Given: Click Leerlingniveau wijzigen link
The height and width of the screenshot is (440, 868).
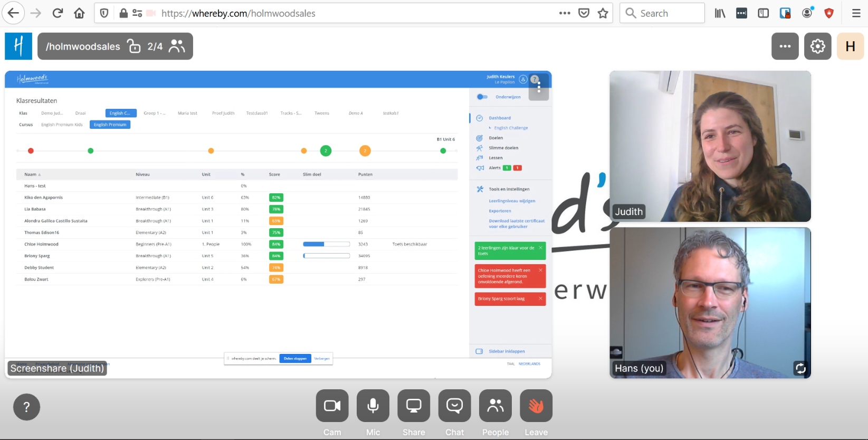Looking at the screenshot, I should [512, 201].
